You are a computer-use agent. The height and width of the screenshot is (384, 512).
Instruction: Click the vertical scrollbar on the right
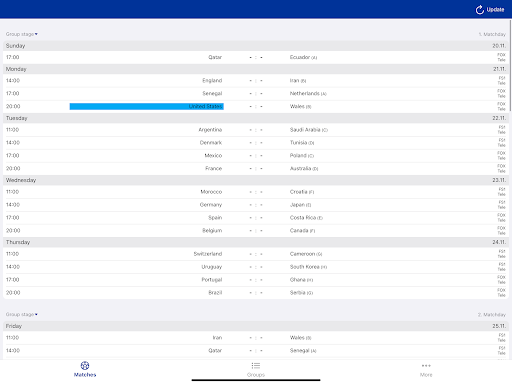tap(510, 65)
